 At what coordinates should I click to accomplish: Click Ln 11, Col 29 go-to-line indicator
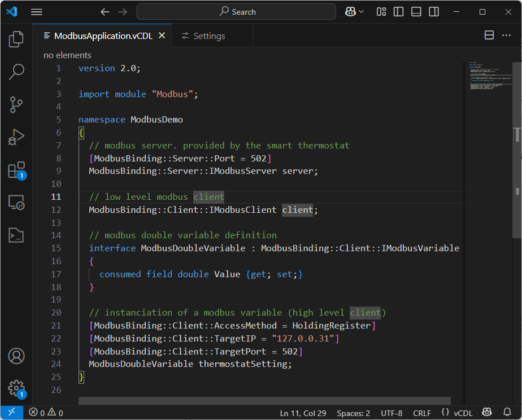coord(303,413)
